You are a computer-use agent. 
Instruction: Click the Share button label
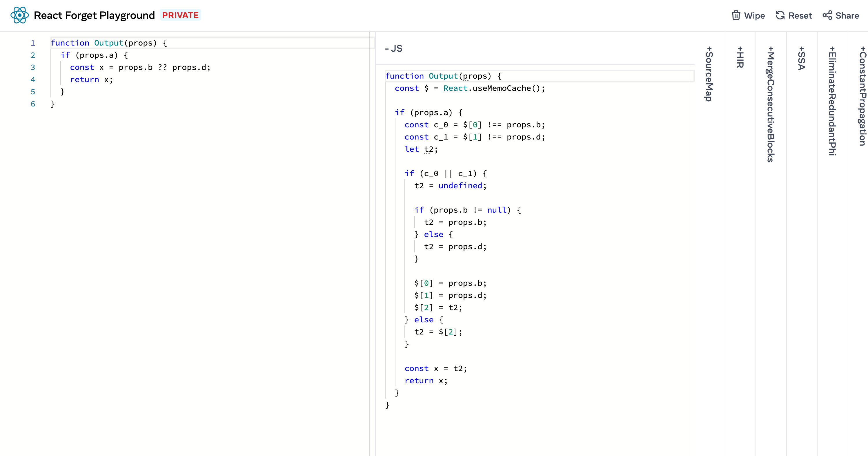click(847, 15)
